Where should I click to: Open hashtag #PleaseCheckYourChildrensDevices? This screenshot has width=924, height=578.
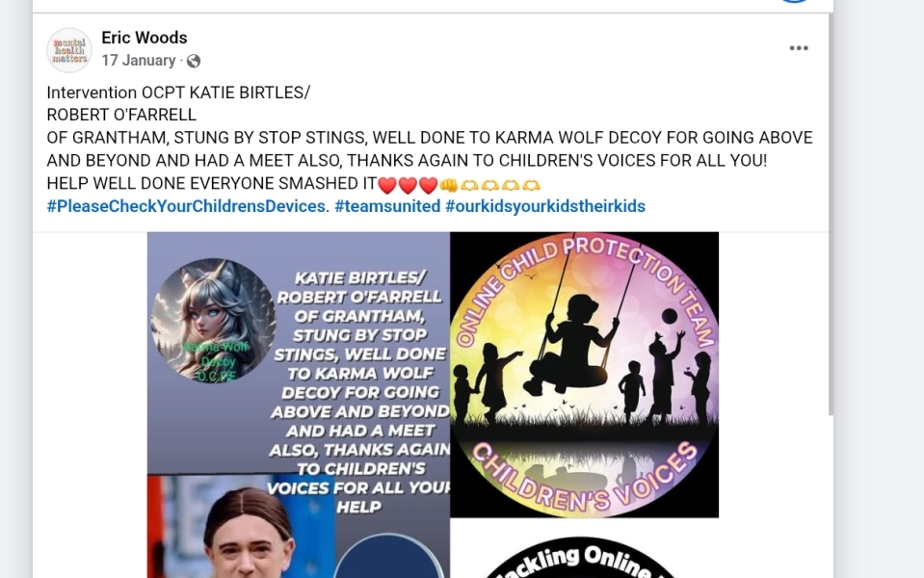(x=186, y=206)
